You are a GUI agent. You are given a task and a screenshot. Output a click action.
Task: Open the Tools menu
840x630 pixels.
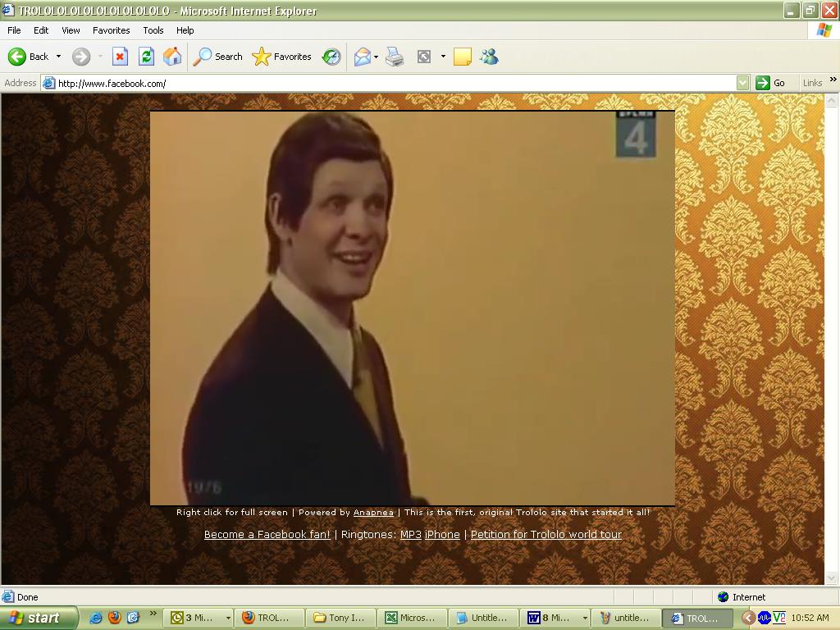(x=153, y=30)
